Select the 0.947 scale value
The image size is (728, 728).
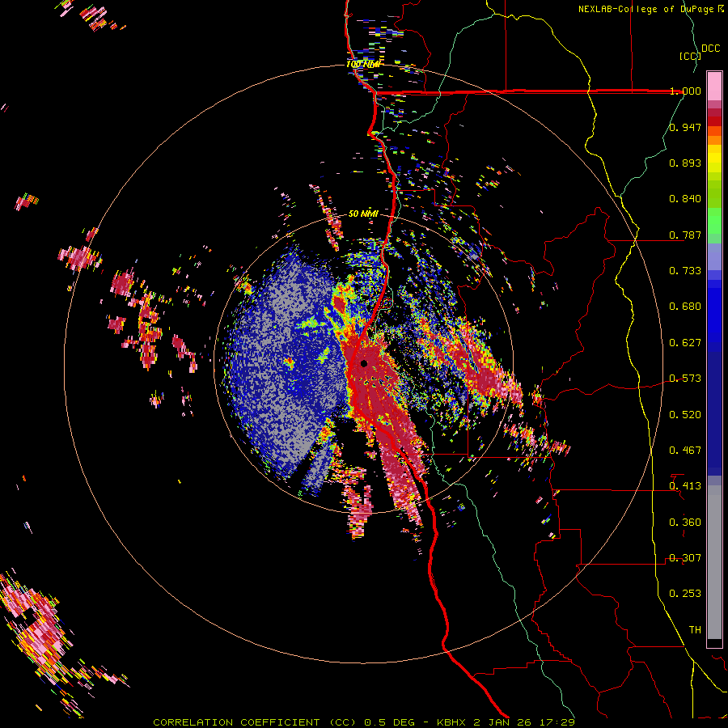tap(685, 127)
